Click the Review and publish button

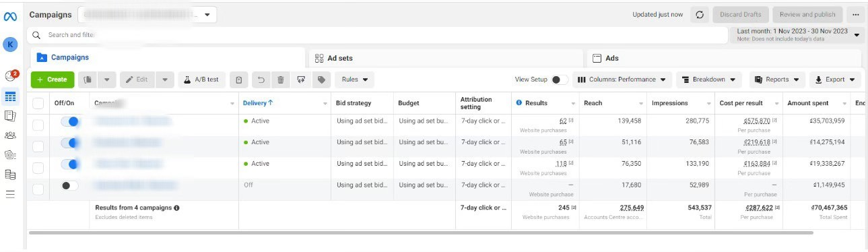point(808,14)
